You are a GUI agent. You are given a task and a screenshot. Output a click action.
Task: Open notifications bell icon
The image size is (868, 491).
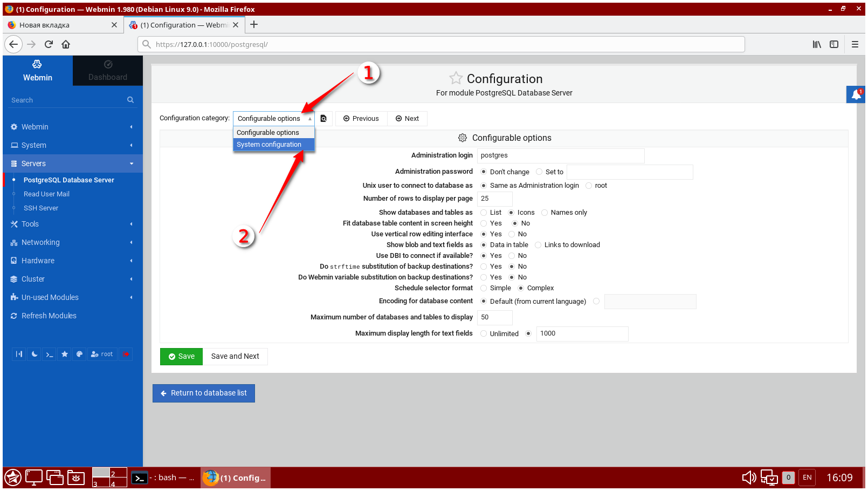[x=856, y=94]
